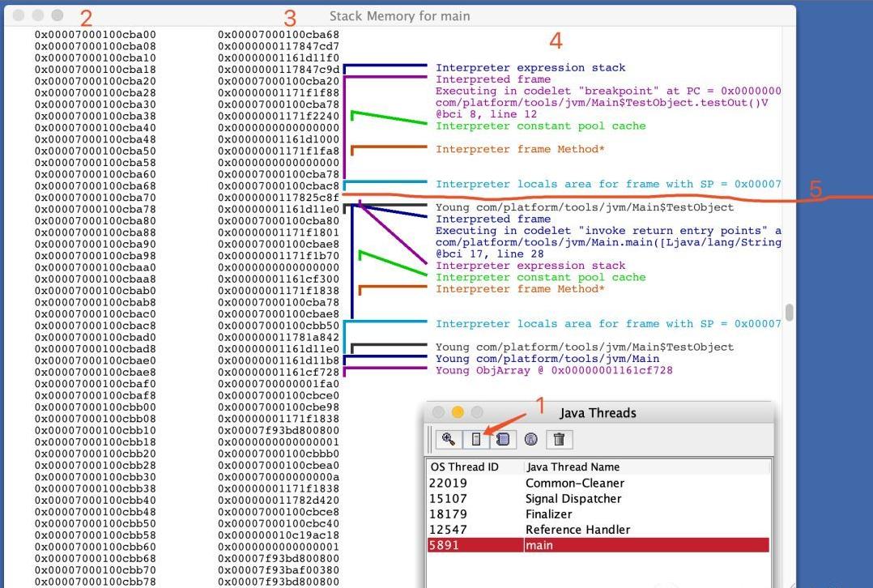Click the Stack Memory vertical scrollbar thumb

789,313
